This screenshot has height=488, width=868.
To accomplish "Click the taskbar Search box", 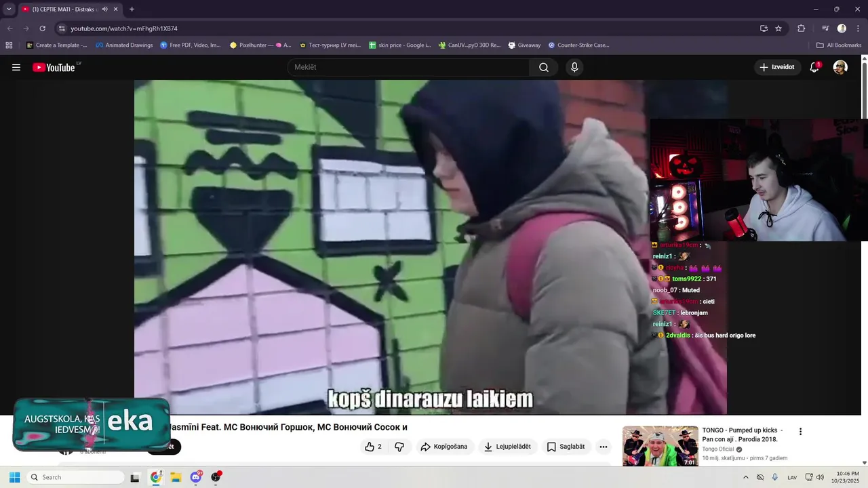I will pyautogui.click(x=75, y=477).
